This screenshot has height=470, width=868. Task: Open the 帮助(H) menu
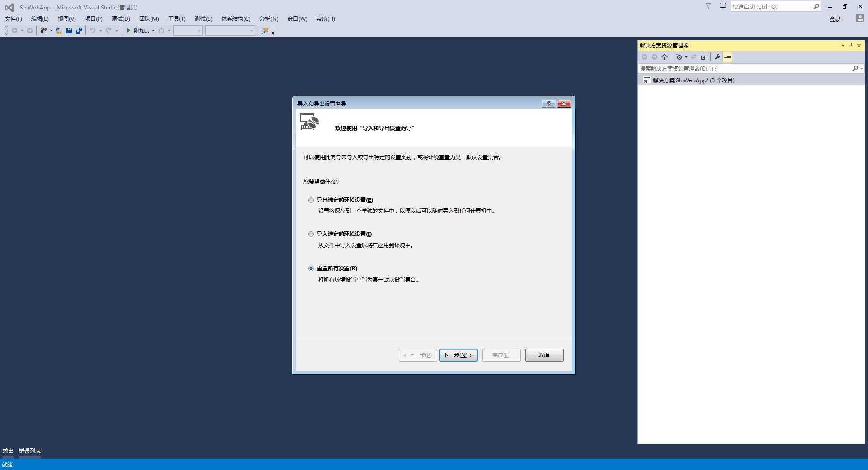coord(325,19)
